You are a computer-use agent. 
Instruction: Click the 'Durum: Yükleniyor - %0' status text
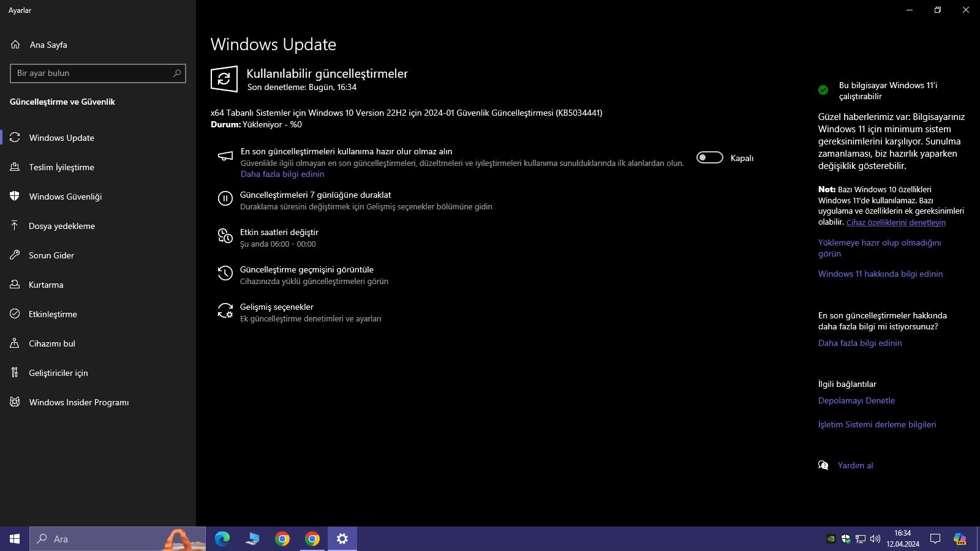pos(256,124)
